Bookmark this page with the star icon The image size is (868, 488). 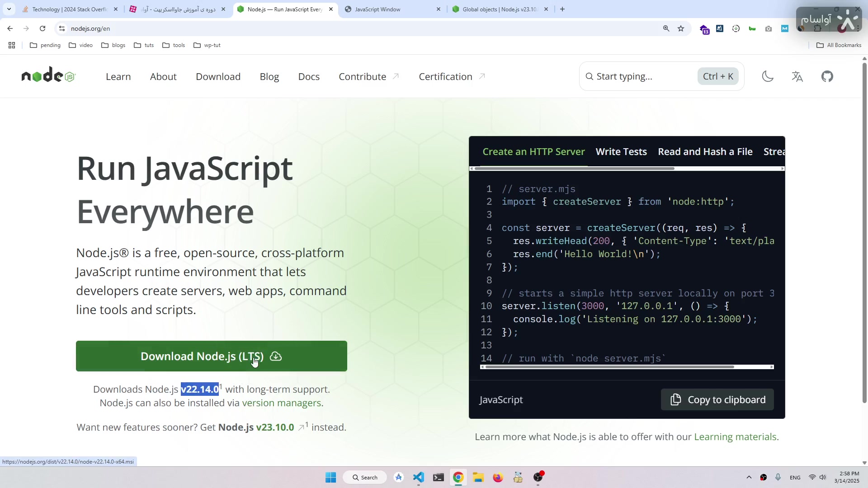click(681, 28)
